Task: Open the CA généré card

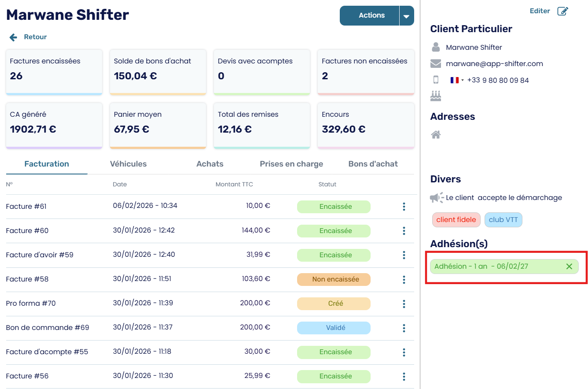Action: tap(54, 126)
